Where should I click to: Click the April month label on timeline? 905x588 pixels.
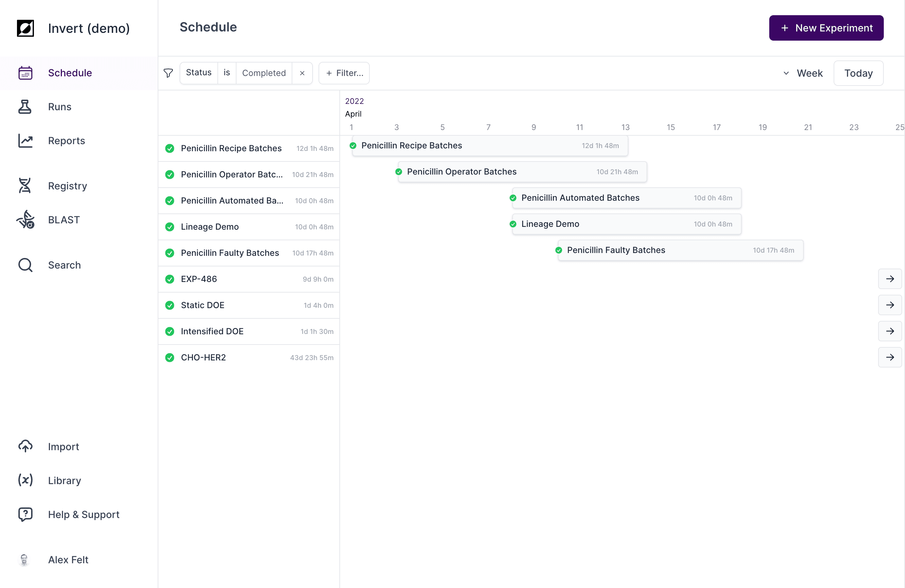point(353,114)
